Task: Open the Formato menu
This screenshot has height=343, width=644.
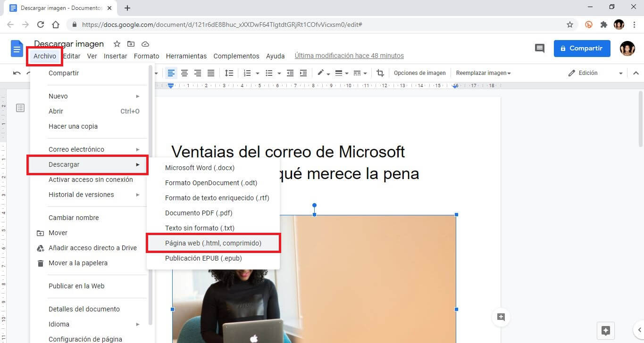Action: 147,56
